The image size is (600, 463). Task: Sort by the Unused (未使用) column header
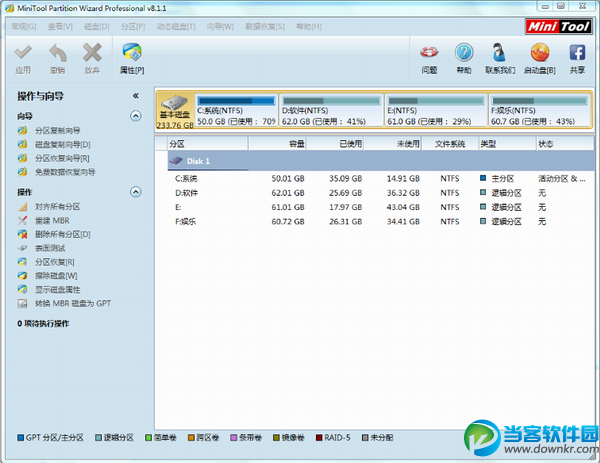pyautogui.click(x=393, y=144)
